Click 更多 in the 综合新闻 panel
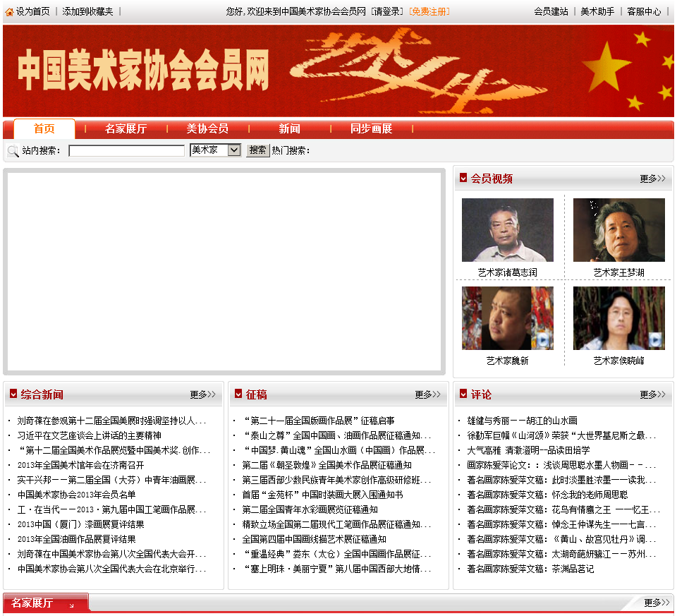 [202, 394]
